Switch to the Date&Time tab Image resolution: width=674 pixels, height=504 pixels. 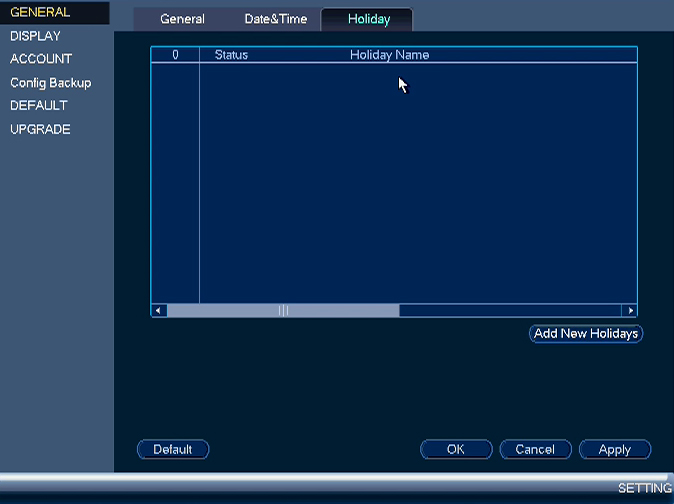pyautogui.click(x=276, y=19)
